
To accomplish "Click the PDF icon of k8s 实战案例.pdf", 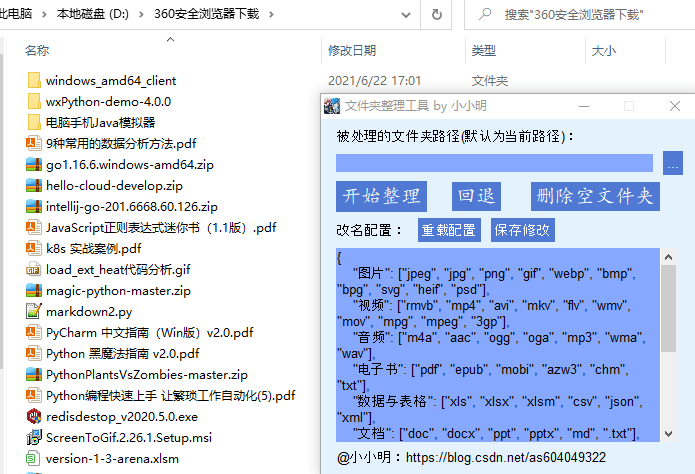I will click(x=34, y=248).
